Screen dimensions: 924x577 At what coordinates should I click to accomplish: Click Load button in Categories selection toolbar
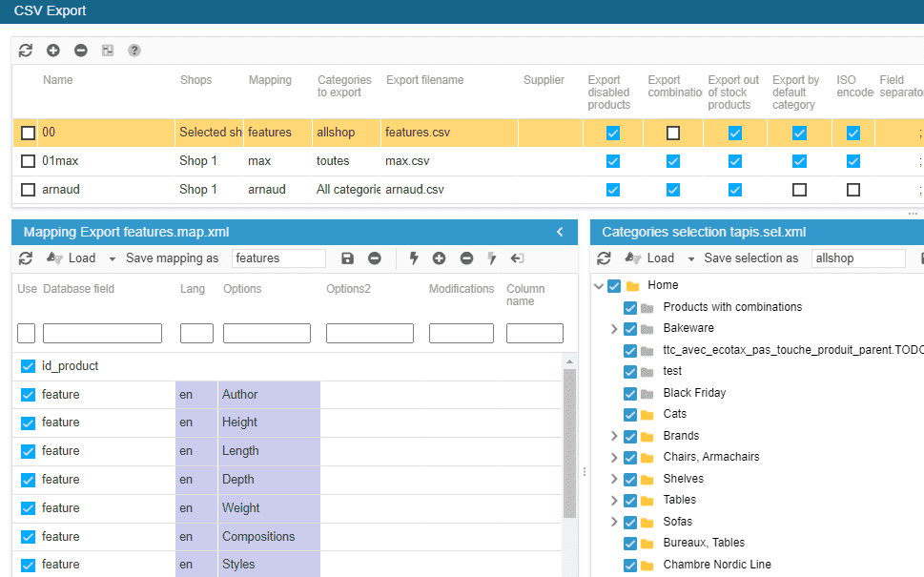coord(649,258)
